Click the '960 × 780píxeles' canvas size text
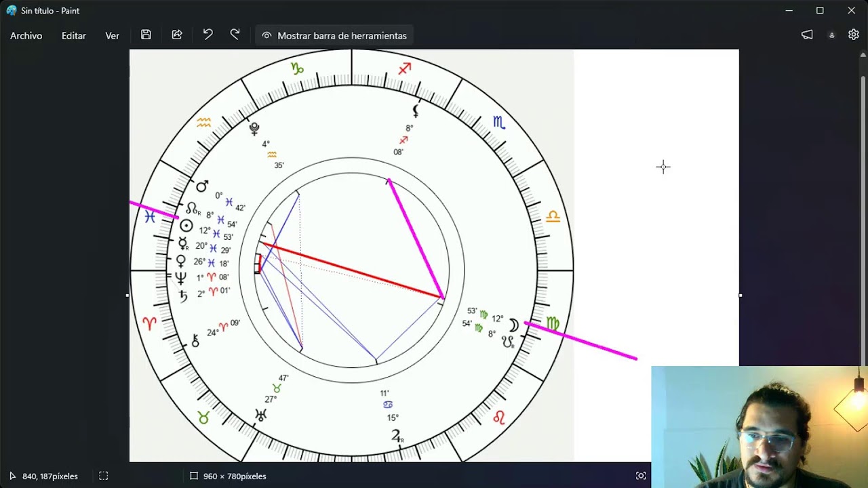The image size is (868, 488). pyautogui.click(x=235, y=476)
